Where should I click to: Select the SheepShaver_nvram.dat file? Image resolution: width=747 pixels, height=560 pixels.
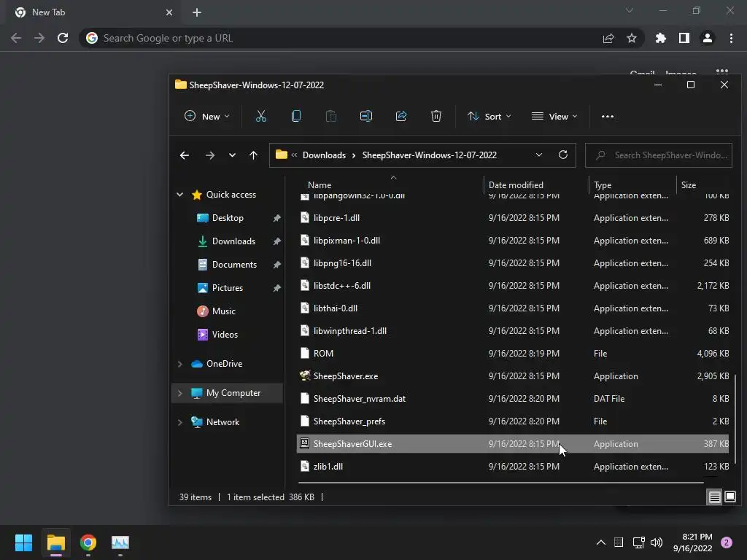pyautogui.click(x=513, y=399)
